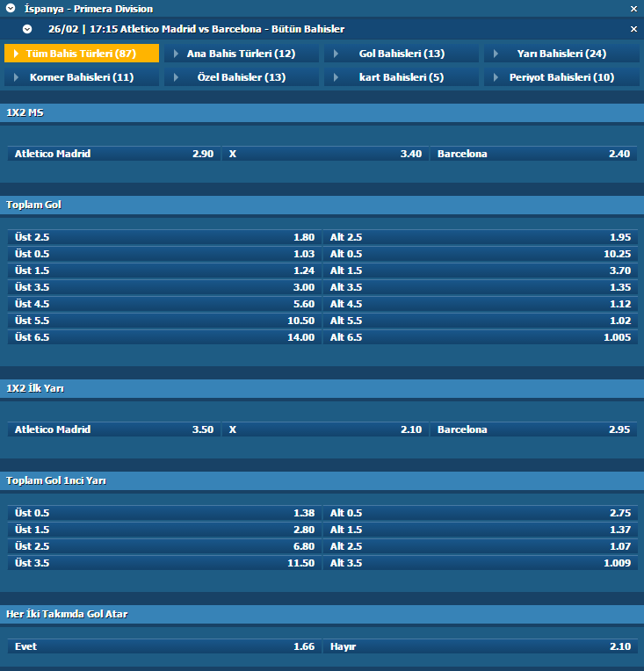644x671 pixels.
Task: Collapse the 1X2 İlk Yarı market header
Action: (322, 388)
